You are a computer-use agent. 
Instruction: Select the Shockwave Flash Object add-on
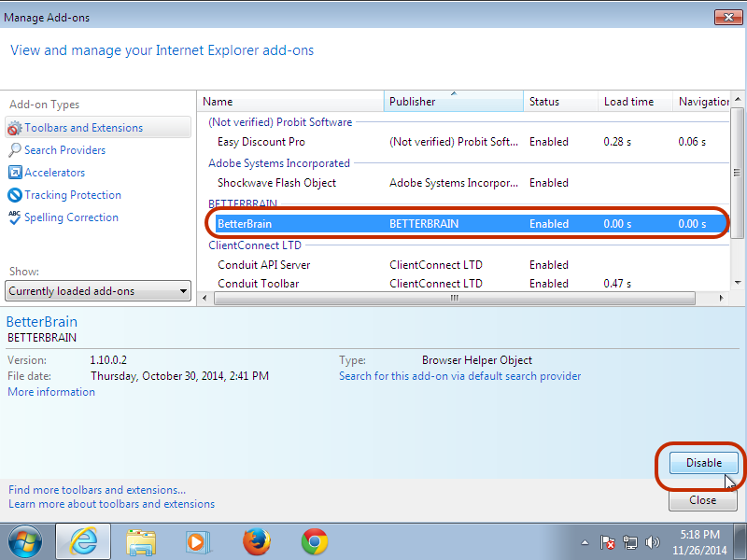pyautogui.click(x=472, y=183)
